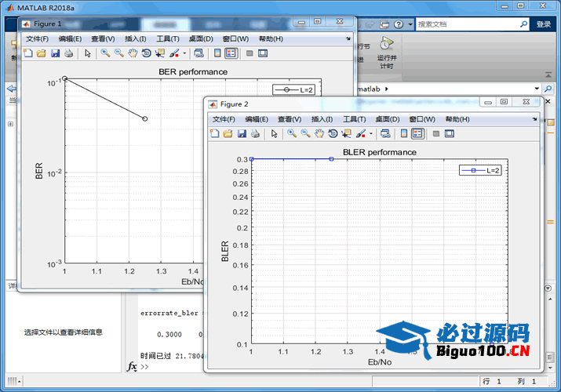Open file icon in Figure 2 toolbar

(228, 134)
